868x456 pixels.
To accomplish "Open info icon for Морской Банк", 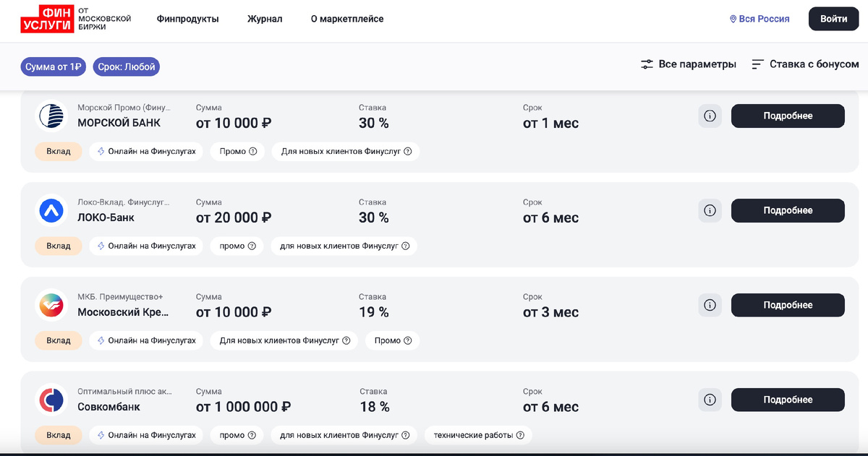I will pos(710,116).
